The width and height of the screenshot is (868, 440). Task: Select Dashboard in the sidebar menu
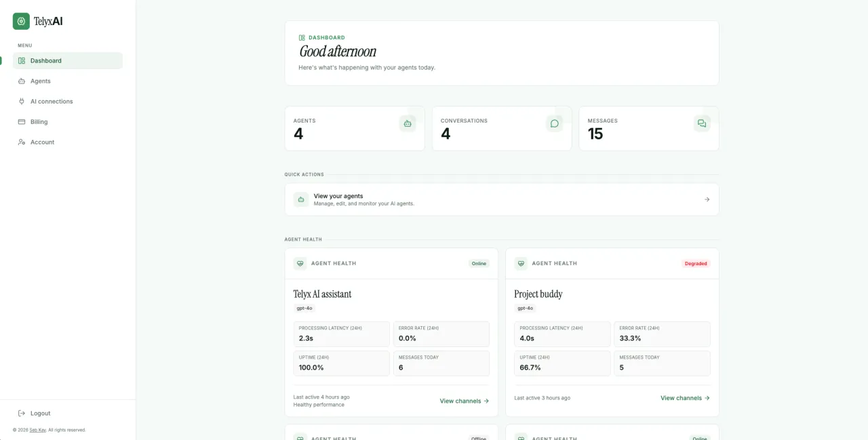[x=68, y=60]
